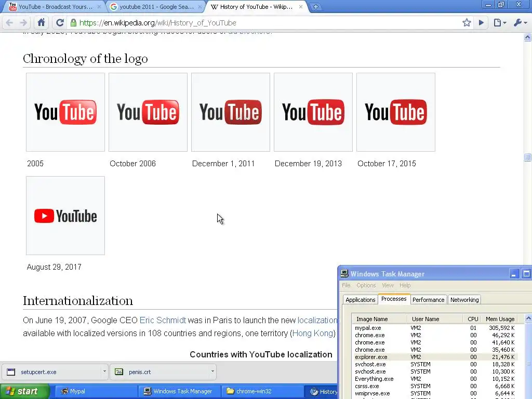
Task: Click the History taskbar button
Action: 322,391
